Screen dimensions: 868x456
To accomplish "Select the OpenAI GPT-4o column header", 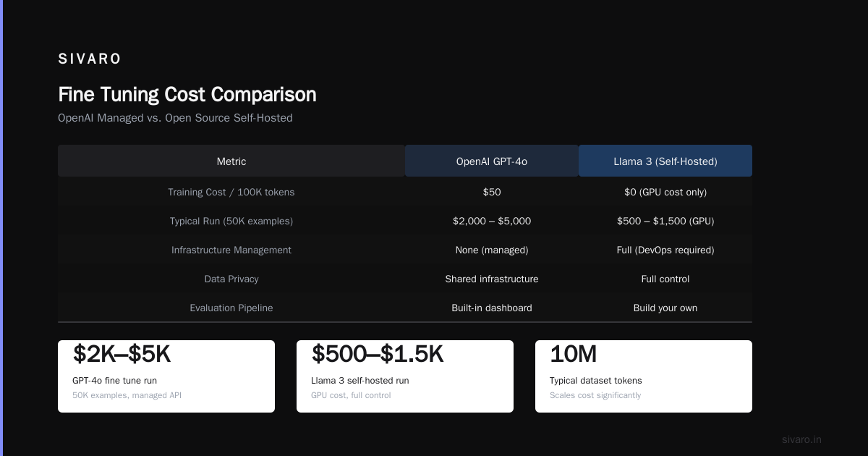I will (492, 161).
